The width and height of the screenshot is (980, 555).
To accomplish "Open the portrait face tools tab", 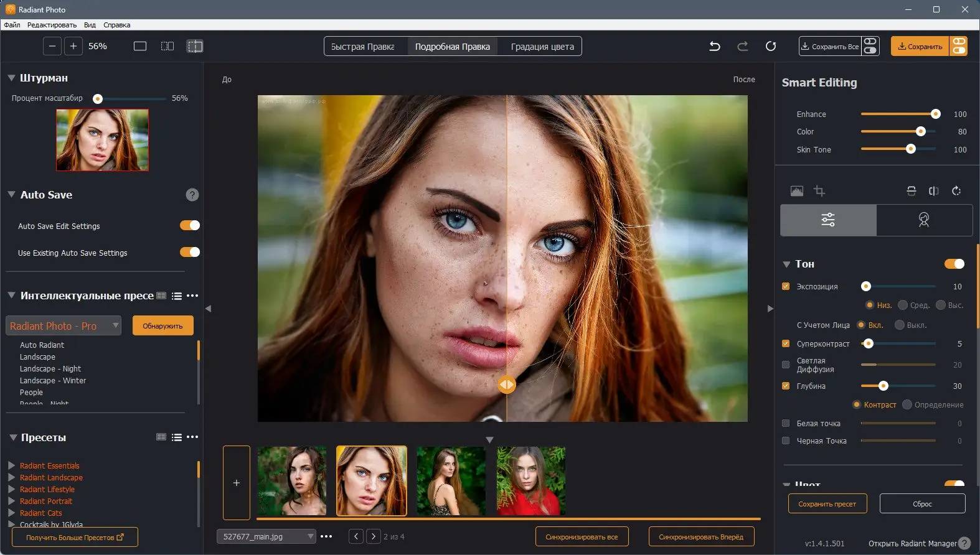I will point(924,220).
